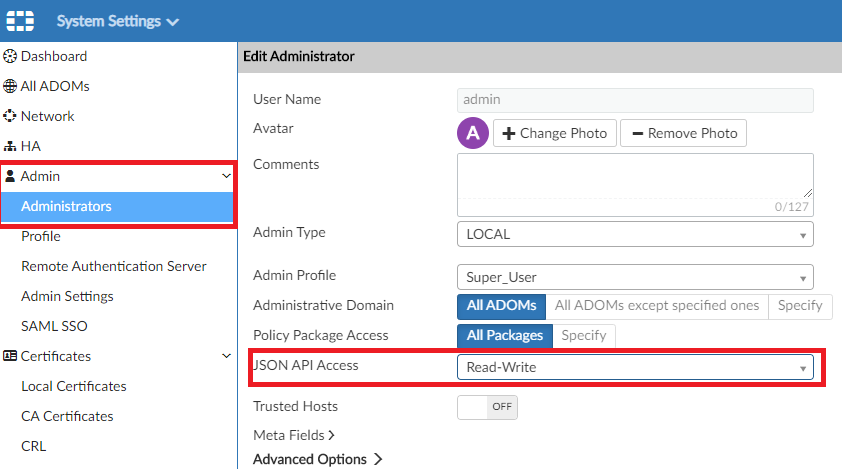This screenshot has width=842, height=469.
Task: Click the Change Photo button
Action: pos(554,133)
